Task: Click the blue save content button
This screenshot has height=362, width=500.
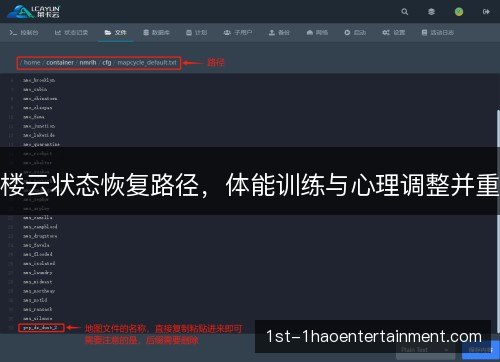Action: tap(480, 350)
